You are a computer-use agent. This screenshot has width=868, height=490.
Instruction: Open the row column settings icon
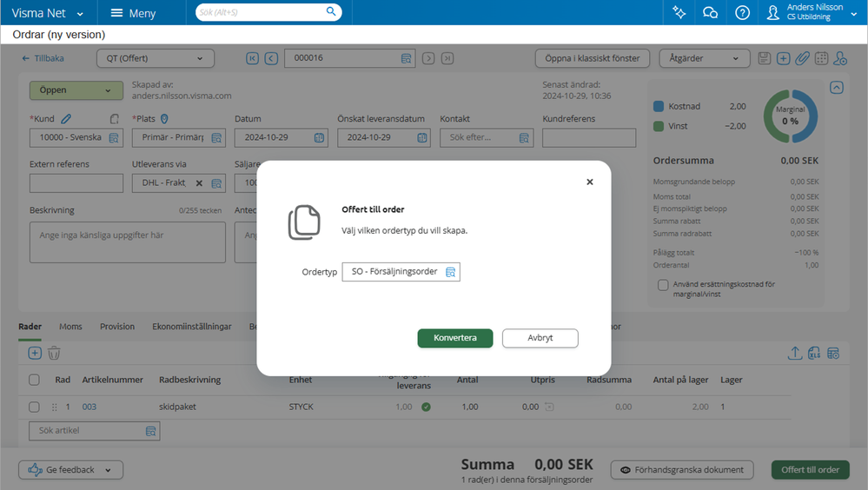click(x=833, y=354)
